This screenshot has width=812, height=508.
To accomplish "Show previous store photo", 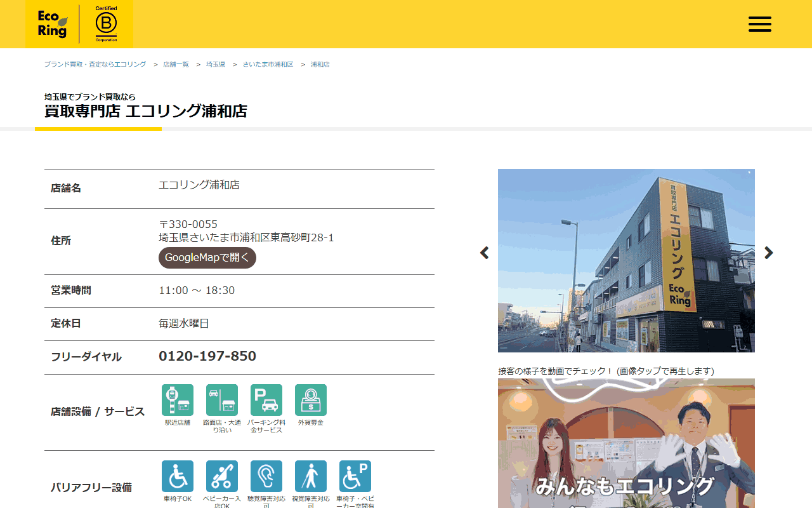I will 484,253.
